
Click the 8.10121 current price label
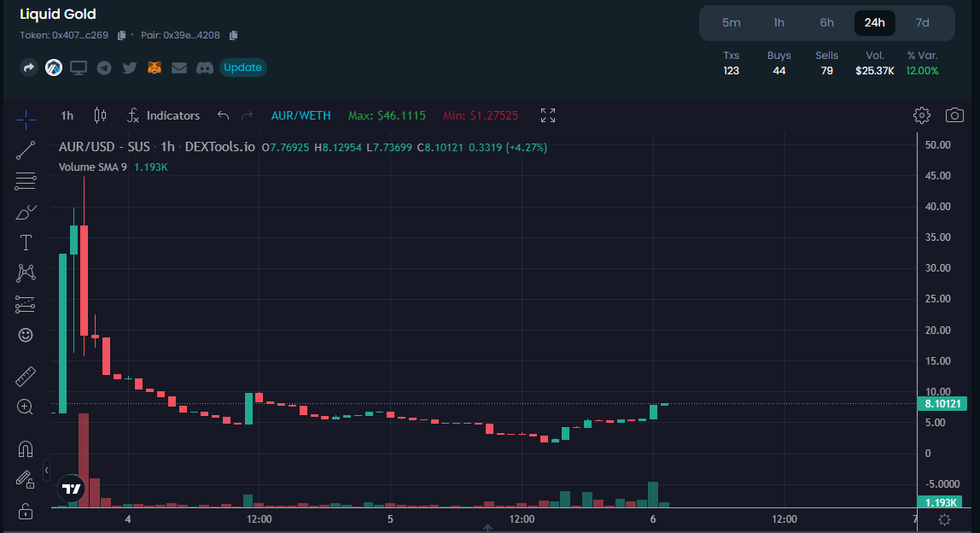(x=942, y=404)
